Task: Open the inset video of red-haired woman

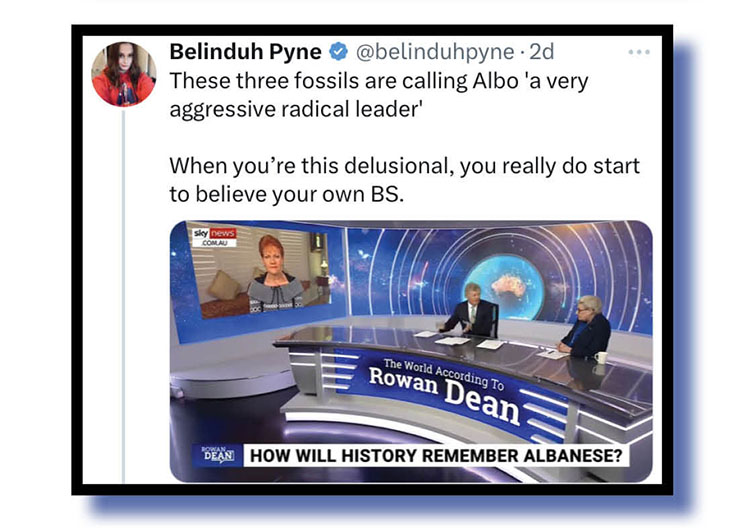Action: tap(259, 273)
